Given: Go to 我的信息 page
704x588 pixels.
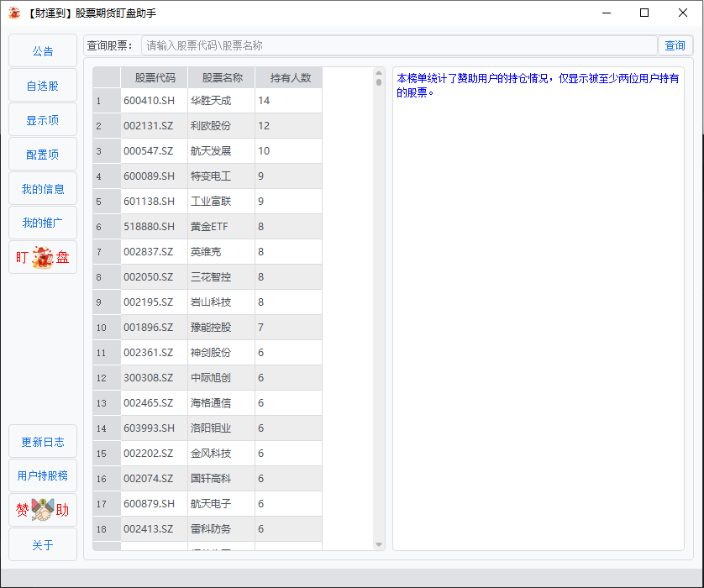Looking at the screenshot, I should 43,189.
